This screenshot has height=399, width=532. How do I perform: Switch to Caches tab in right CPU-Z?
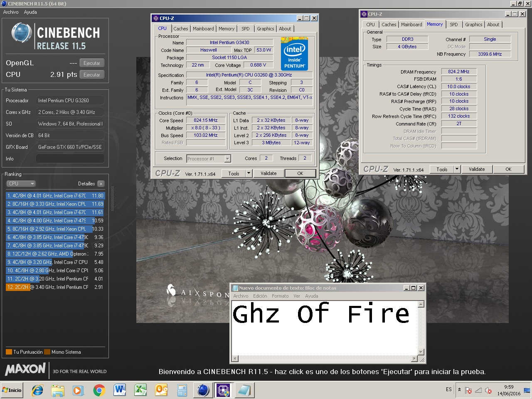pyautogui.click(x=389, y=25)
